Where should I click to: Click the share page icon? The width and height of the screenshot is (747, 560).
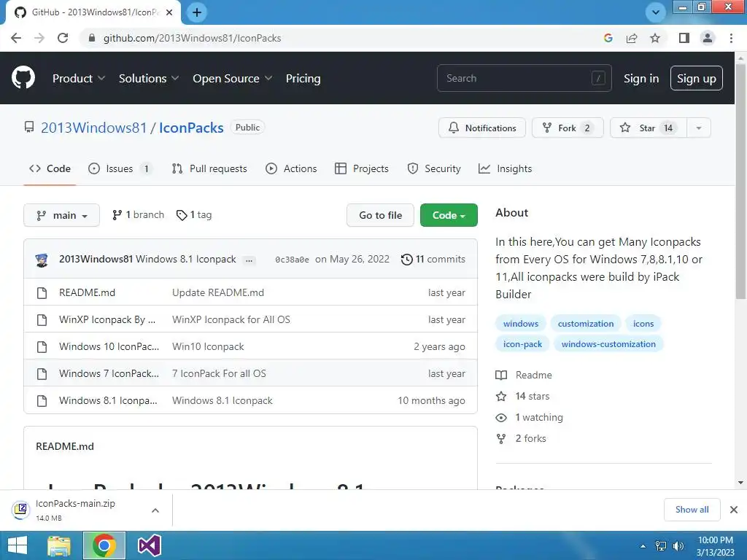632,38
